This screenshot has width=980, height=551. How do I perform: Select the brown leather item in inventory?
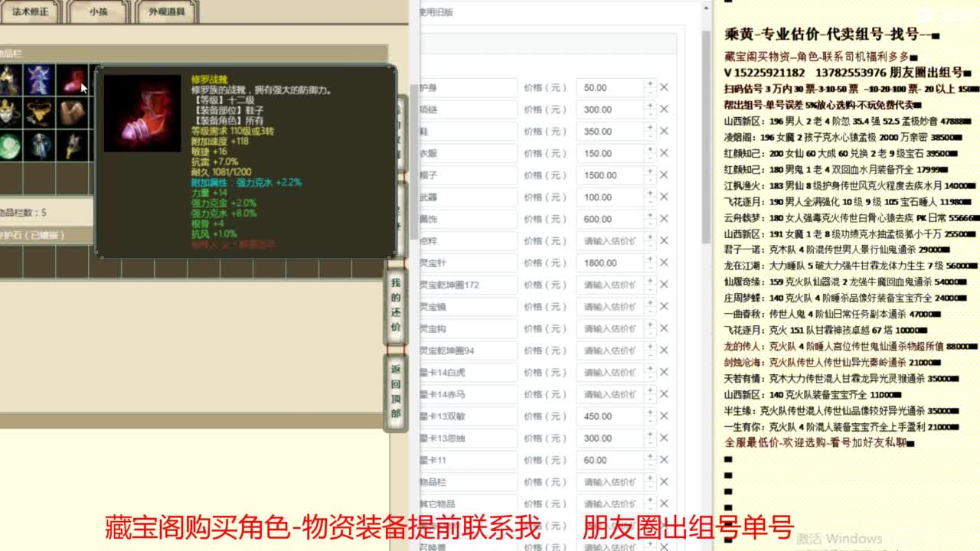coord(73,113)
